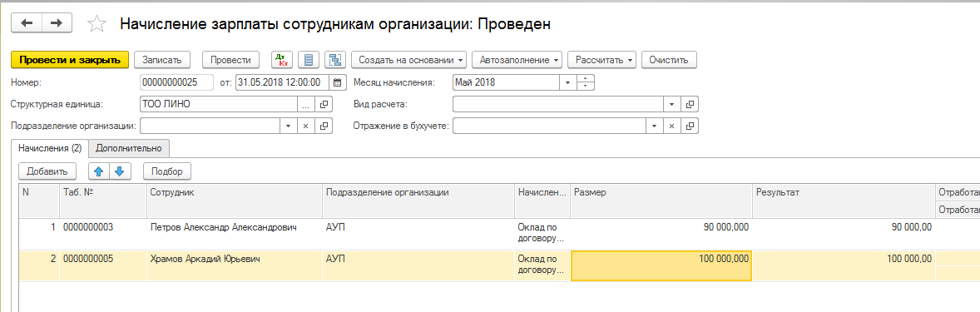Open the subordination structure icon
The image size is (980, 312).
[x=336, y=60]
